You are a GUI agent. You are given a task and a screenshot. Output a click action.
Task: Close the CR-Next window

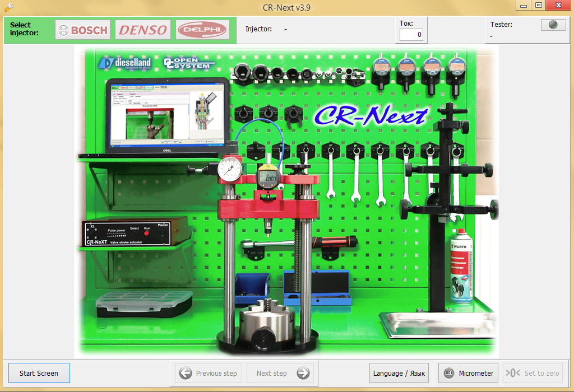[558, 5]
